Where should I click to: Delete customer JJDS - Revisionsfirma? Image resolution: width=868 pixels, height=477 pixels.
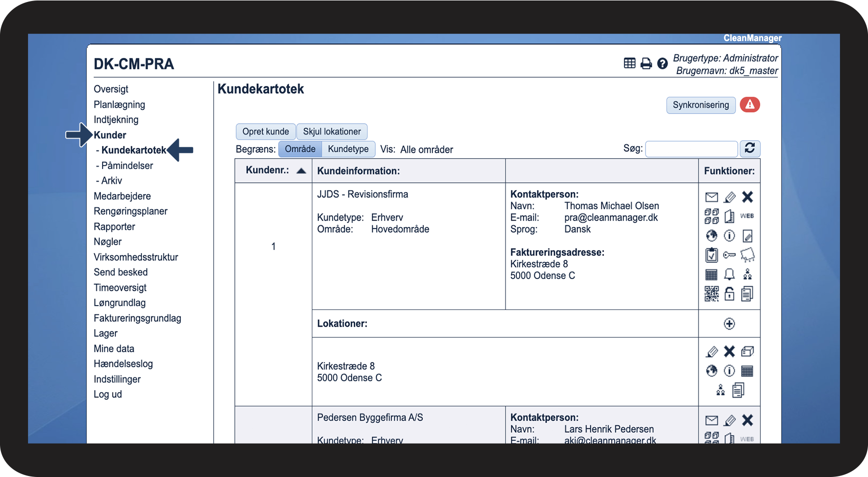tap(748, 197)
